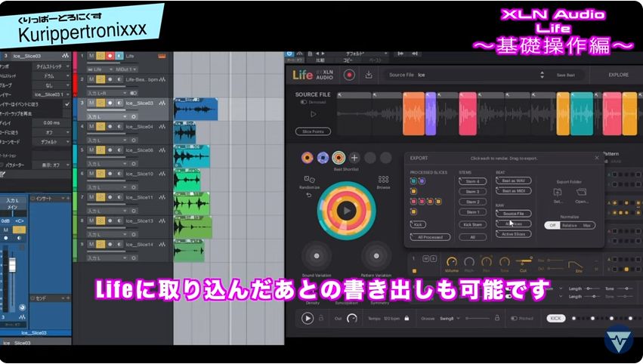Click the Active Slices export button
The image size is (643, 364).
(x=513, y=234)
